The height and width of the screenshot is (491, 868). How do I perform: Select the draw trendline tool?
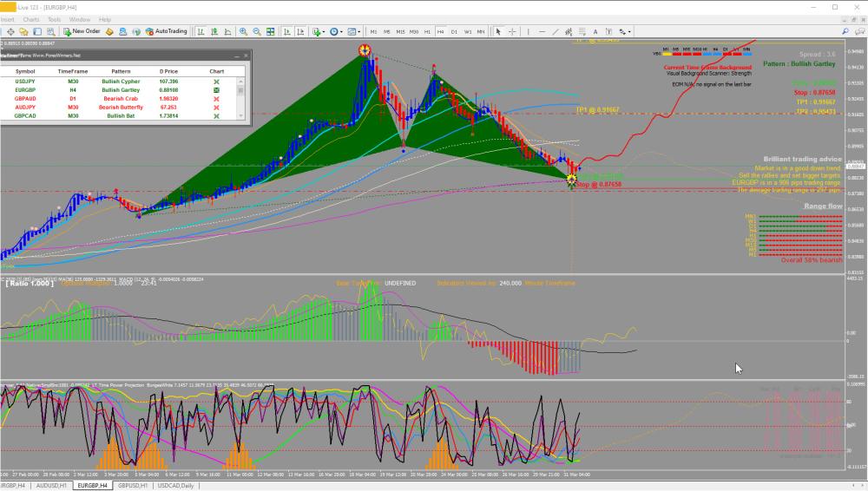pyautogui.click(x=556, y=31)
